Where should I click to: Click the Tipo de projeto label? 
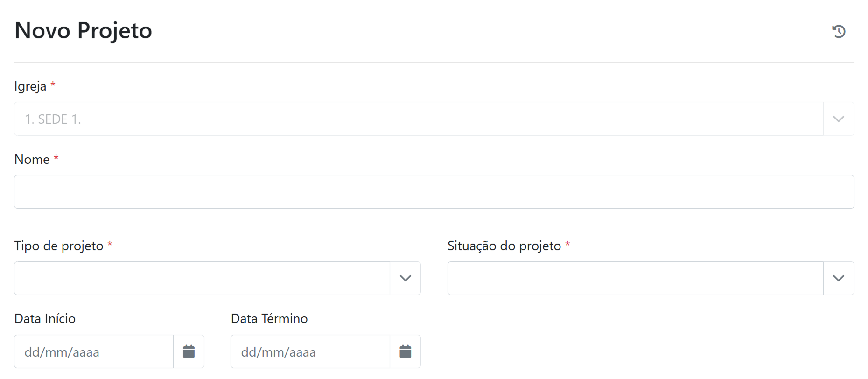pyautogui.click(x=59, y=246)
